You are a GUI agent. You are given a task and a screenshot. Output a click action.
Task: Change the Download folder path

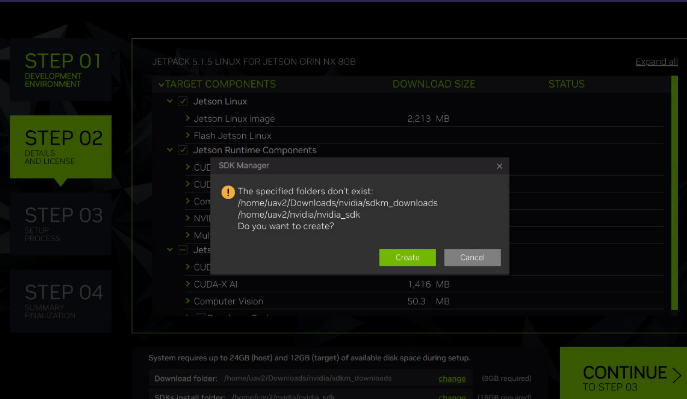click(452, 378)
